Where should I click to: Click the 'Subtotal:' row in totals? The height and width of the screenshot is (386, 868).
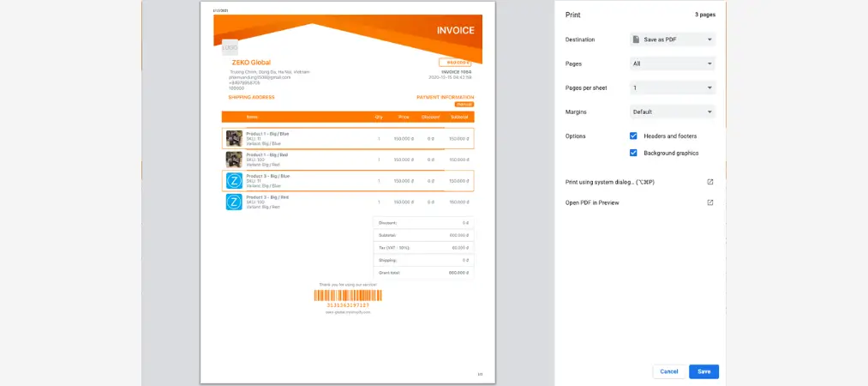[x=423, y=235]
